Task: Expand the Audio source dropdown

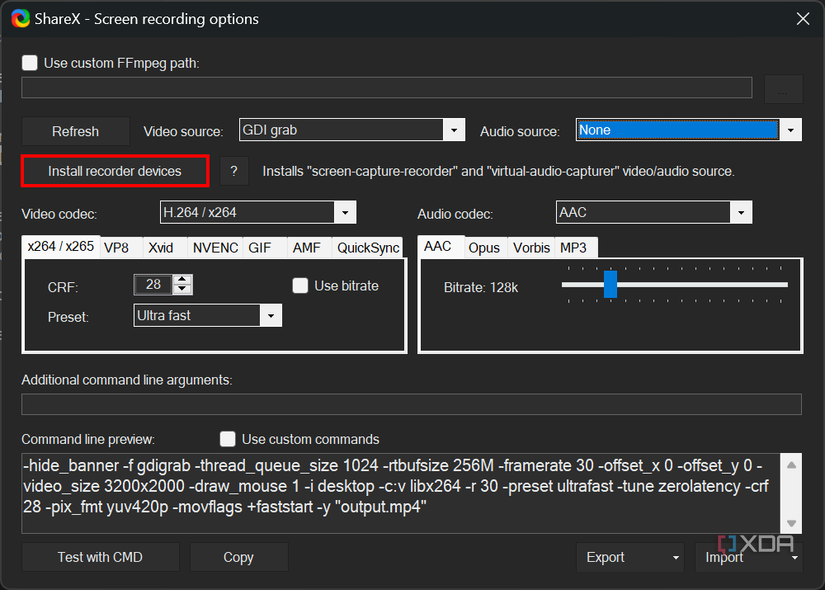Action: [791, 130]
